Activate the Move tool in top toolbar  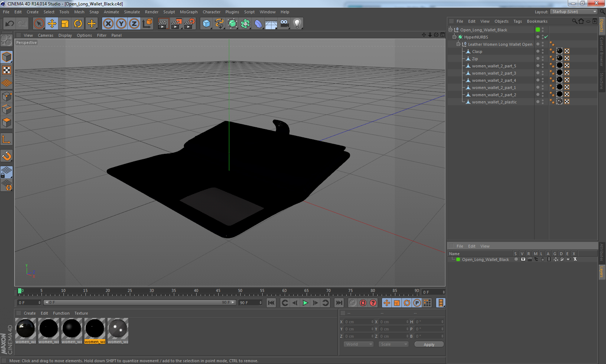click(x=52, y=24)
